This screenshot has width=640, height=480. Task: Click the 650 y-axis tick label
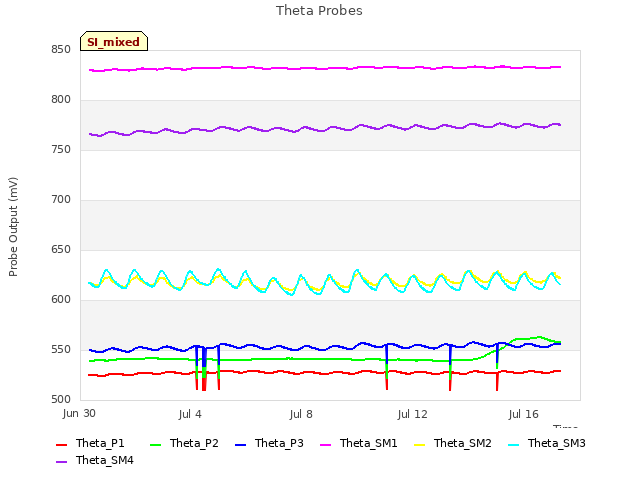coord(61,249)
